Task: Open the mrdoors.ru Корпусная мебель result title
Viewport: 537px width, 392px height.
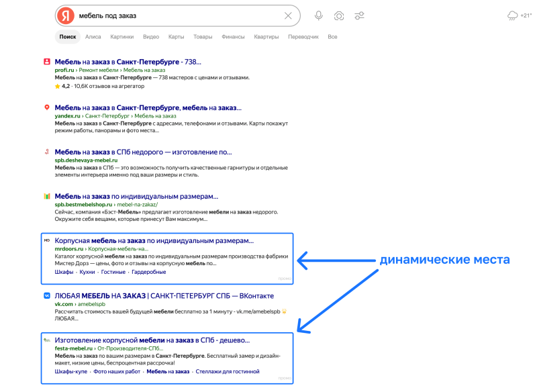Action: point(154,241)
